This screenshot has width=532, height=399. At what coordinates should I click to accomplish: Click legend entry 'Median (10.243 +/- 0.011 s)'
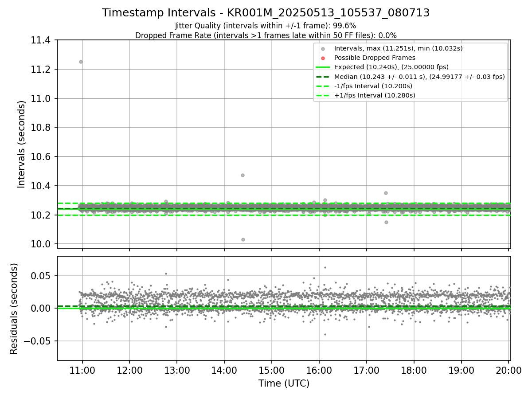pos(419,77)
